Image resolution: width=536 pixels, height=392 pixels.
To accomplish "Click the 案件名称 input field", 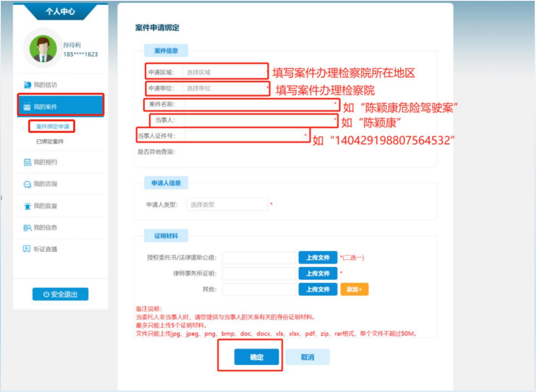I will click(x=258, y=104).
